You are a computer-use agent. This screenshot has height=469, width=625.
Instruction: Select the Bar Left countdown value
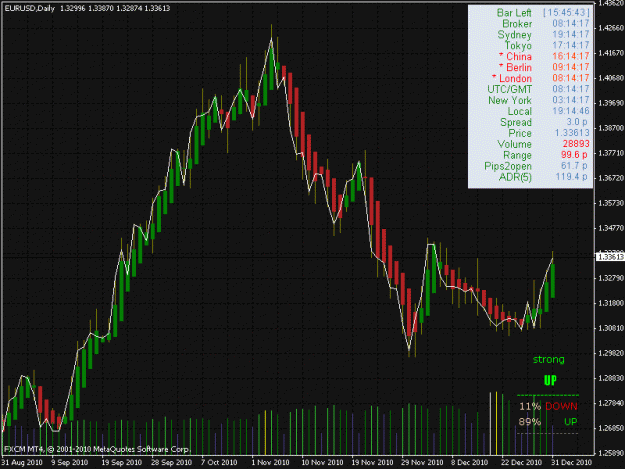click(x=566, y=13)
